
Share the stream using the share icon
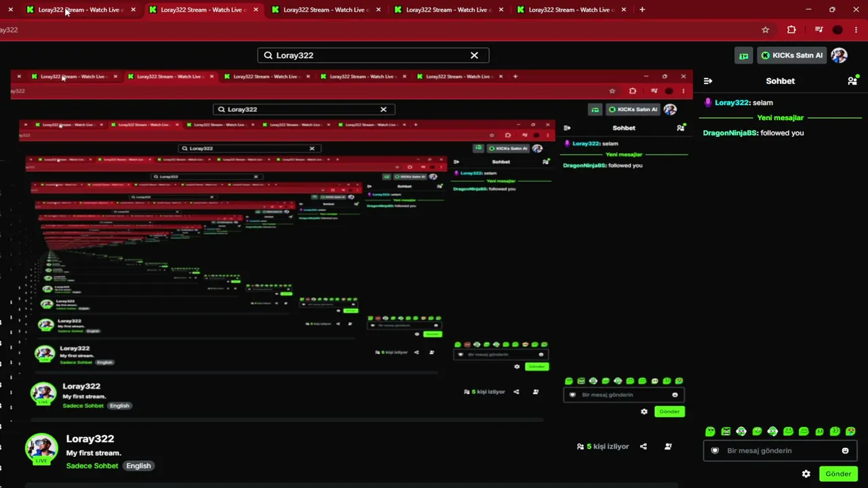(x=644, y=447)
